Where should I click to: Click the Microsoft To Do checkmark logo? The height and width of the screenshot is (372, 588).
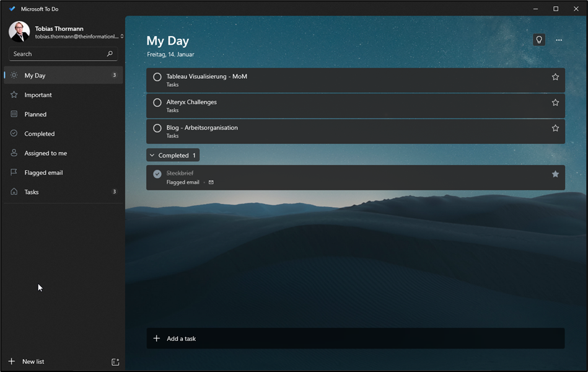[x=12, y=9]
